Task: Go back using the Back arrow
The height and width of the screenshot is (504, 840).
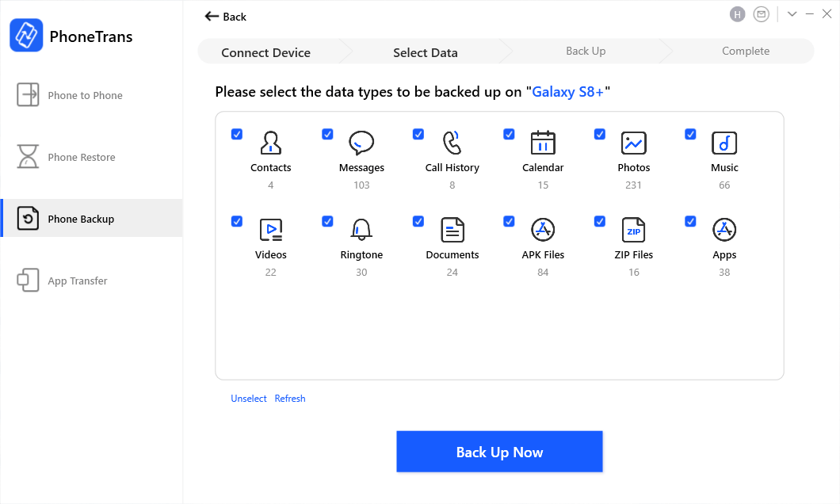Action: [225, 17]
